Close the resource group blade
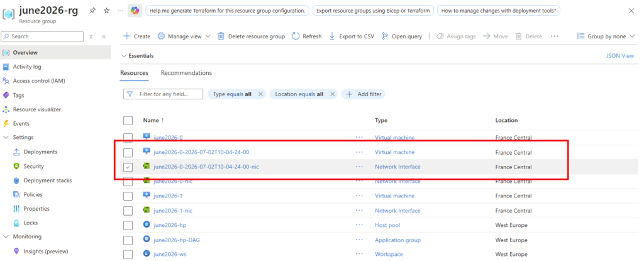644x261 pixels. 631,11
